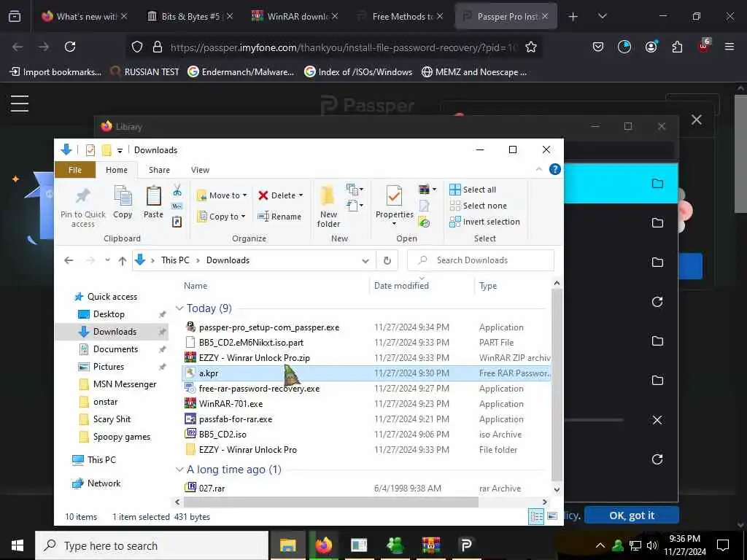Open Firefox Pocket save icon
Screen dimensions: 747x560
(598, 47)
